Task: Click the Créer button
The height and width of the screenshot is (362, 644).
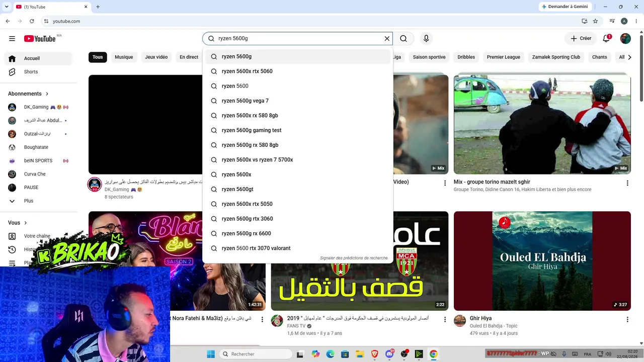Action: [581, 39]
